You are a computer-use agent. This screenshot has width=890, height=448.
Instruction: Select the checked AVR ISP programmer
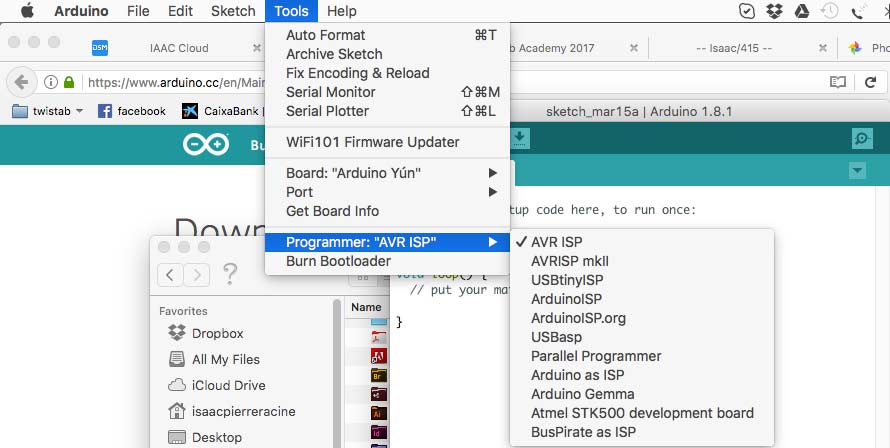tap(642, 242)
